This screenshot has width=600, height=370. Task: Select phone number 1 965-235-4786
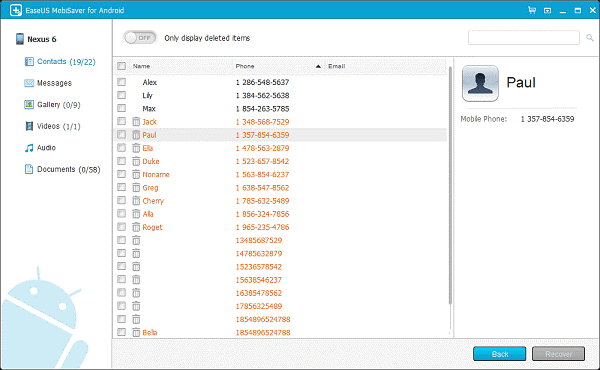coord(262,227)
